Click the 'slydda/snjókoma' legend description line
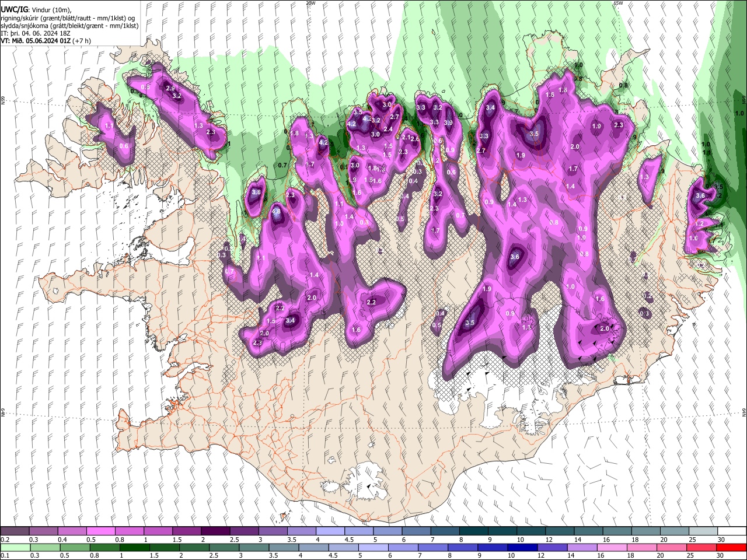747x560 pixels. [x=69, y=26]
